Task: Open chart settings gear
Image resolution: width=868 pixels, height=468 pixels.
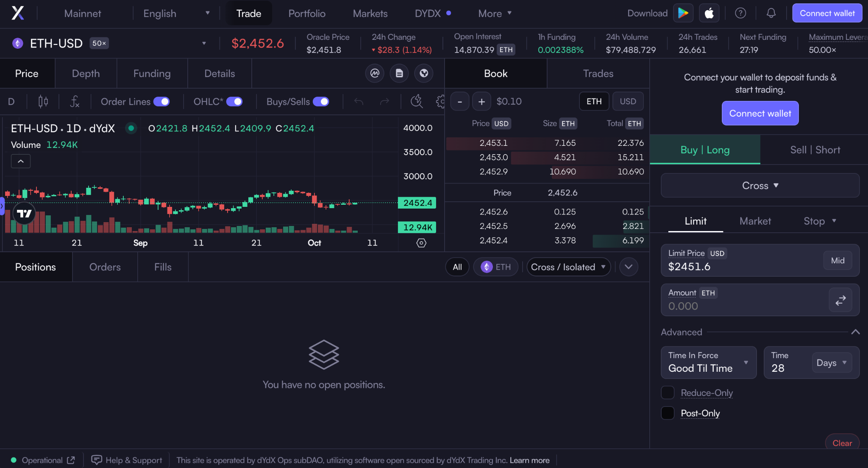Action: coord(440,102)
